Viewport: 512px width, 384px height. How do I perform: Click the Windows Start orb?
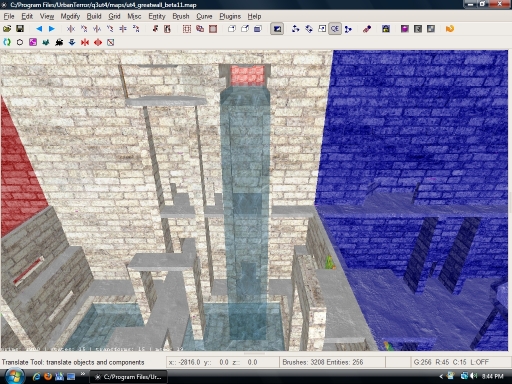pyautogui.click(x=13, y=376)
